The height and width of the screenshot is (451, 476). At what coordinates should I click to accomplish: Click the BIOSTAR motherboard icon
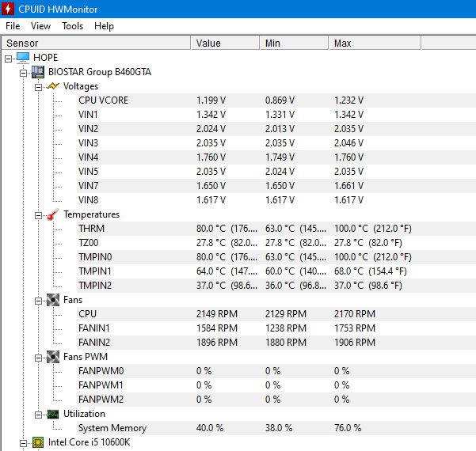tap(38, 72)
